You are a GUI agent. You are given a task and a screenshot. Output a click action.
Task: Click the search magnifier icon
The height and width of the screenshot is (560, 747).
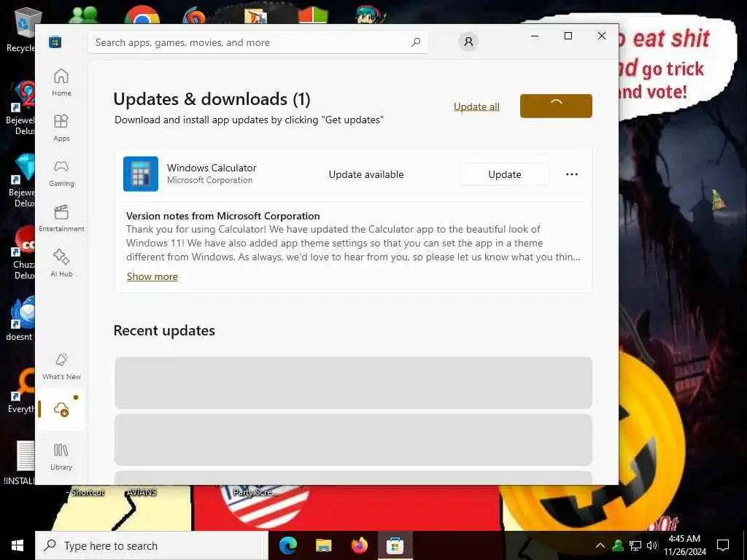click(x=415, y=42)
